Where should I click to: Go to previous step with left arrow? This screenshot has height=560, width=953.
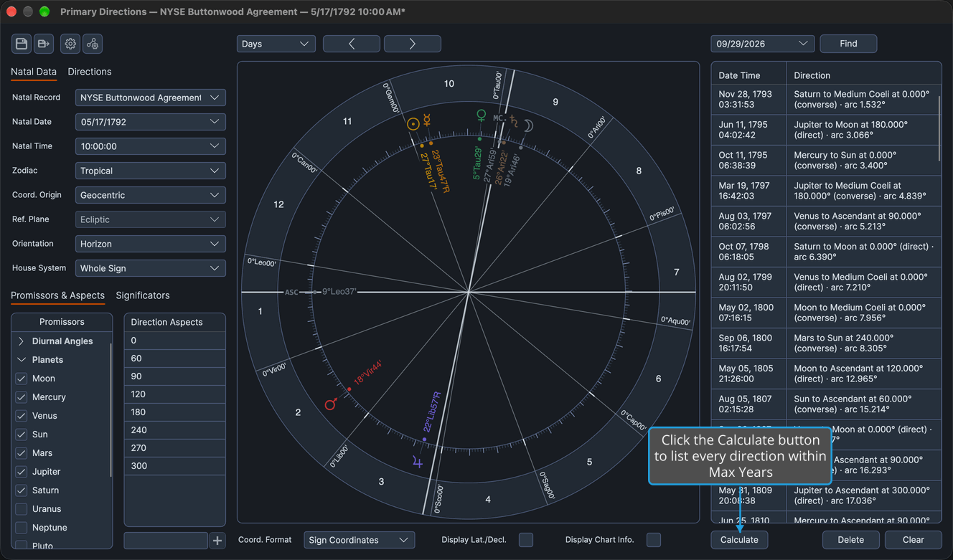pyautogui.click(x=352, y=44)
